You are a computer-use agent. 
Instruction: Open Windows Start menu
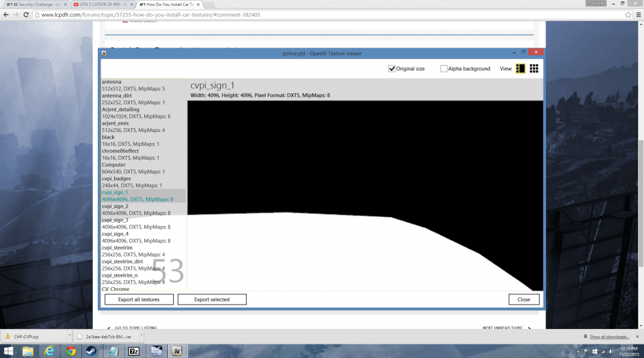pyautogui.click(x=8, y=351)
